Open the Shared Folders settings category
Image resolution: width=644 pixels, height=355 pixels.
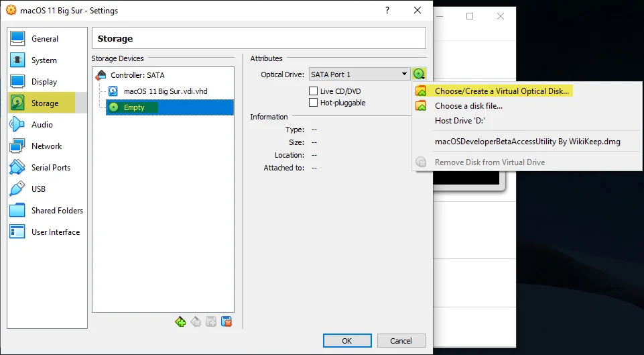coord(47,210)
